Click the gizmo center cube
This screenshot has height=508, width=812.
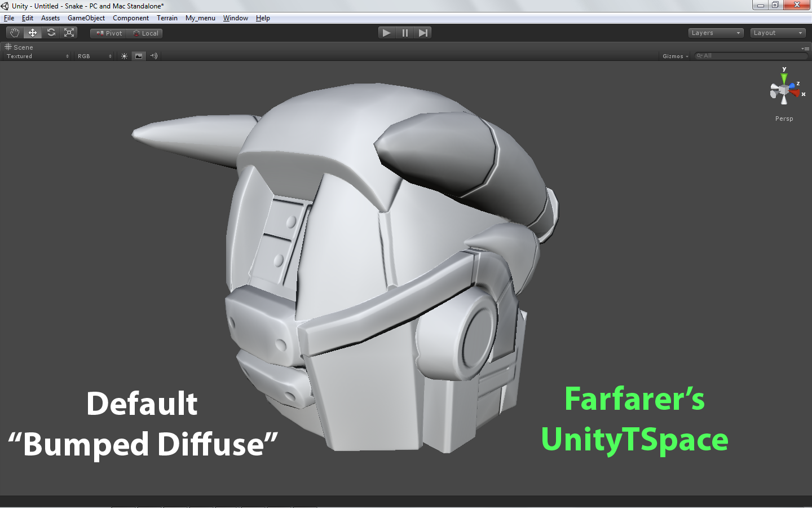tap(784, 90)
